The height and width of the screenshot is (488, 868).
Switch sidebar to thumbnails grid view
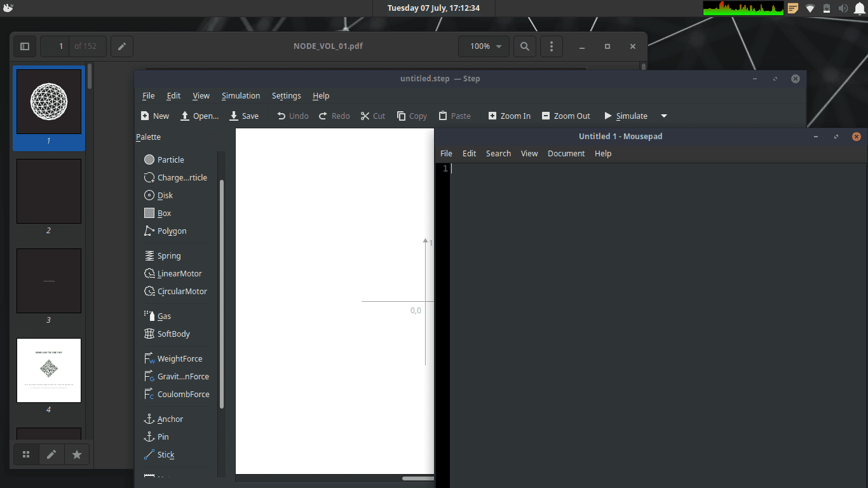pos(26,454)
